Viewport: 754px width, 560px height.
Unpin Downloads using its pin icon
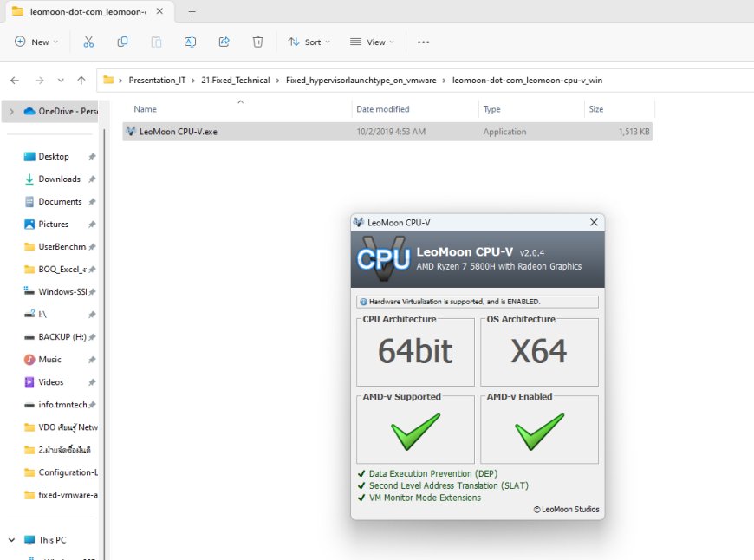[x=92, y=179]
